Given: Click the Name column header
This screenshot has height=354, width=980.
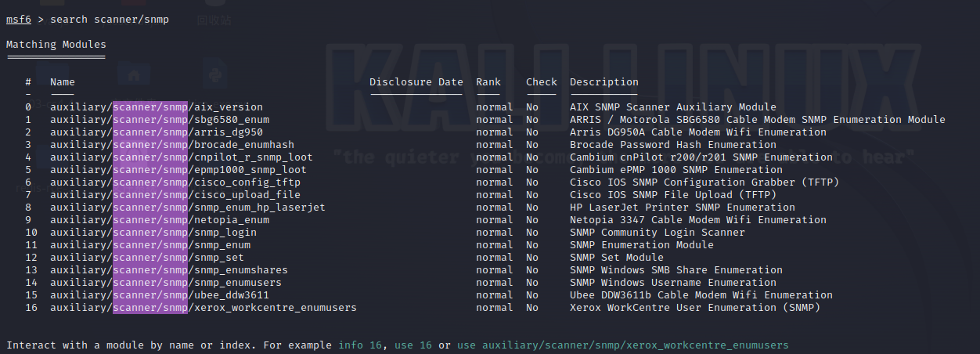Looking at the screenshot, I should (x=63, y=82).
